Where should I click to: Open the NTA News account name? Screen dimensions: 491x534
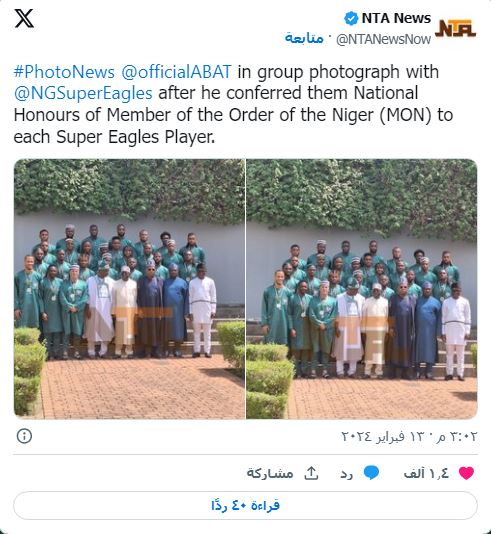point(396,18)
